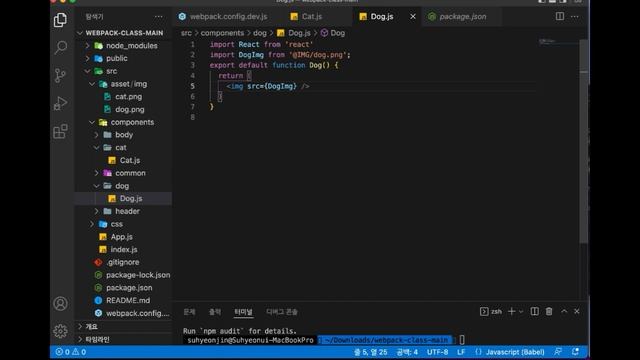
Task: Open index.js in the explorer
Action: pyautogui.click(x=123, y=249)
